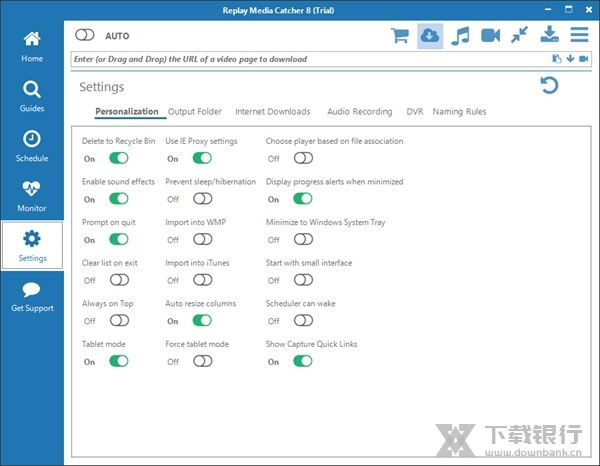This screenshot has width=600, height=466.
Task: Click the video camera icon in toolbar
Action: [x=490, y=36]
